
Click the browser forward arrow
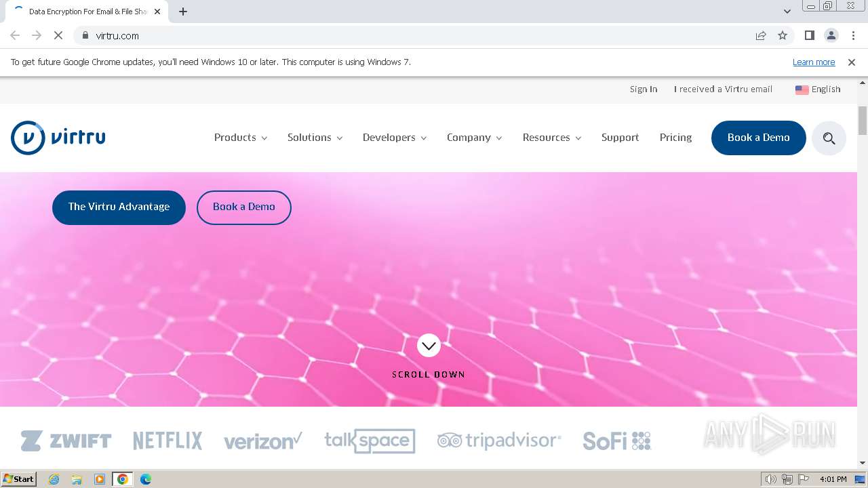click(x=37, y=35)
